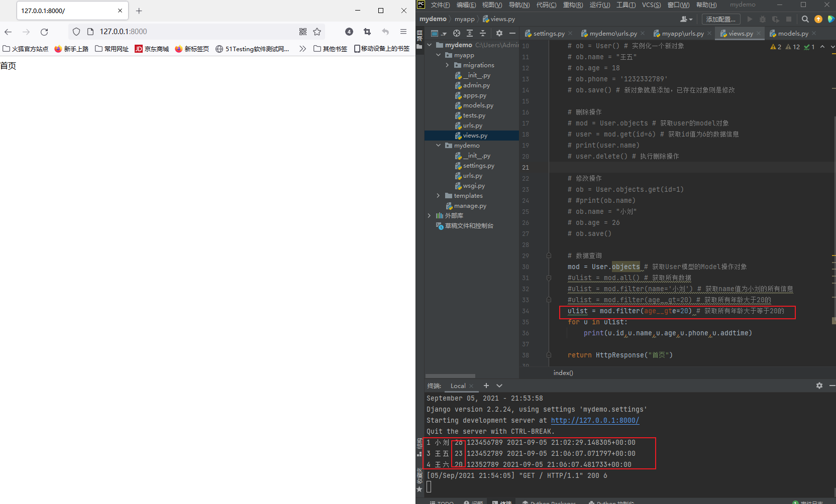Viewport: 836px width, 504px height.
Task: Open the 新手上路 bookmark
Action: point(71,49)
